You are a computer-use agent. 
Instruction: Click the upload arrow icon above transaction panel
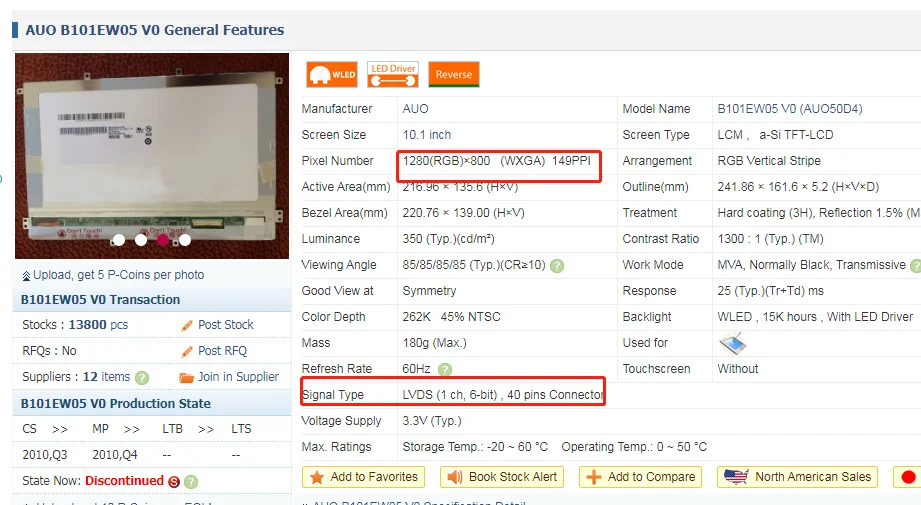[26, 275]
